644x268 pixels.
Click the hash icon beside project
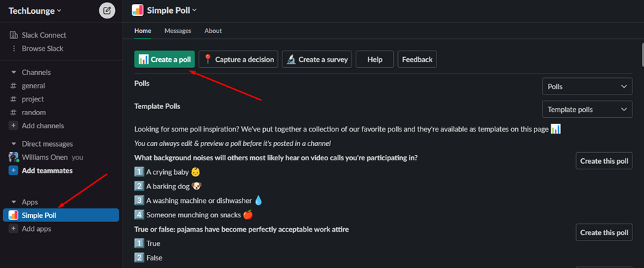[x=14, y=99]
